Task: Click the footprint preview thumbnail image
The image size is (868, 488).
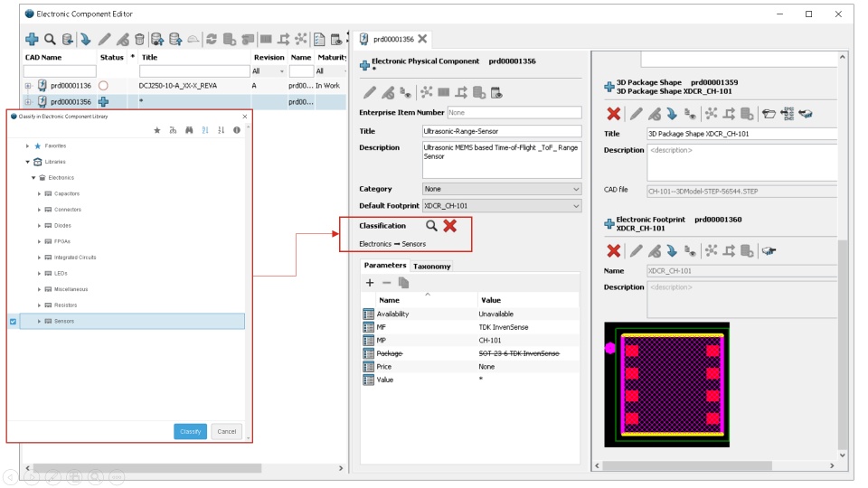Action: tap(666, 385)
